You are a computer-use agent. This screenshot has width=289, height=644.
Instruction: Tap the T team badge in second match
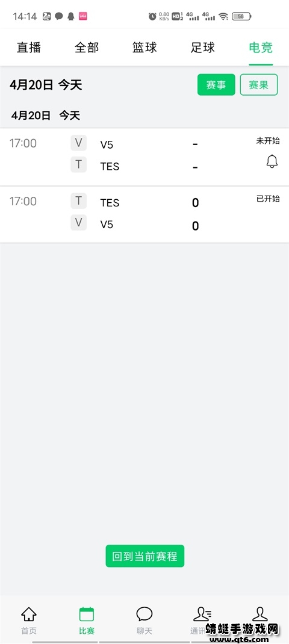(78, 201)
